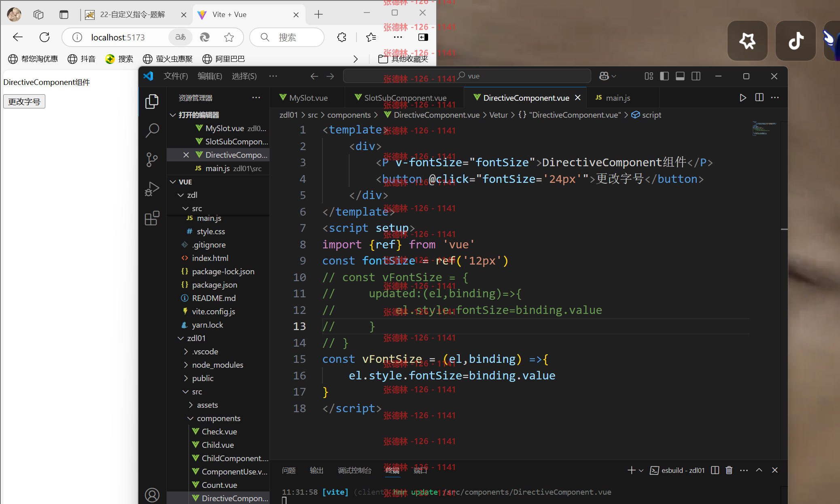
Task: Kill the terminal with the trash icon
Action: coord(729,470)
